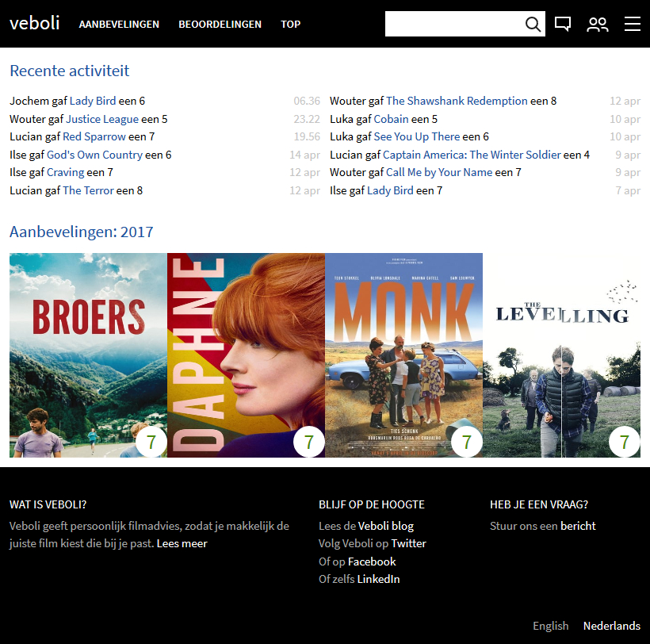Open Lady Bird rated by Jochem
The image size is (650, 644).
click(x=93, y=102)
